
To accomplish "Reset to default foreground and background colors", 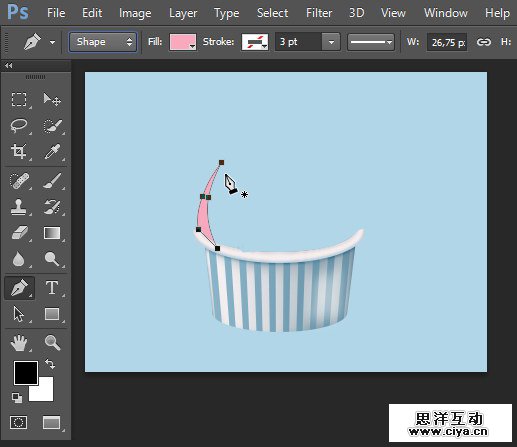I will click(x=17, y=397).
